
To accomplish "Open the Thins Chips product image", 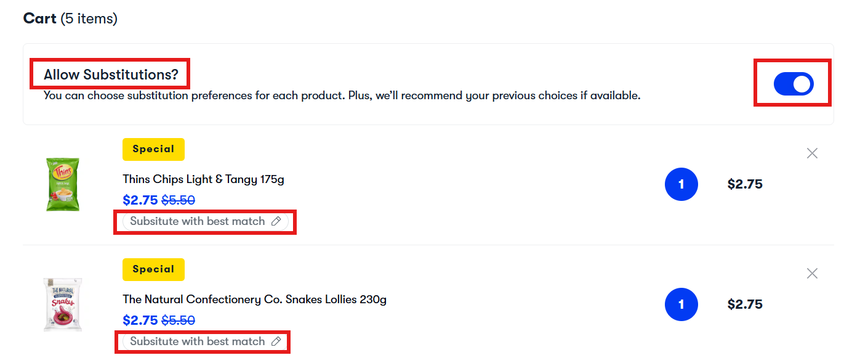I will click(x=63, y=184).
